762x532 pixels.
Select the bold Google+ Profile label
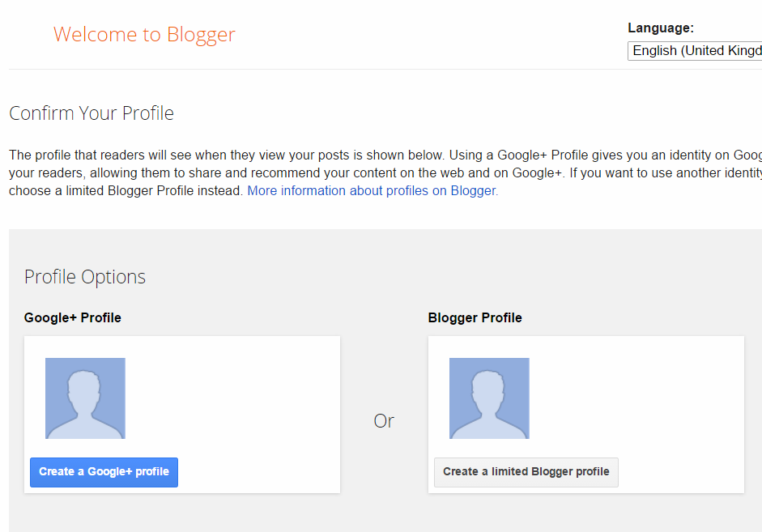(x=73, y=318)
